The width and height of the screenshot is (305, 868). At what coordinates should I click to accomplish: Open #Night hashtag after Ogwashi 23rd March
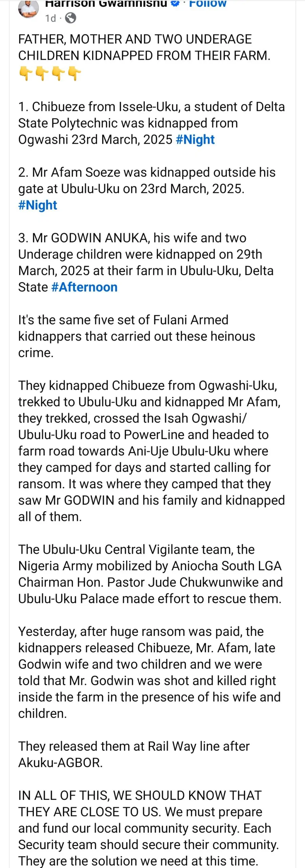coord(195,140)
